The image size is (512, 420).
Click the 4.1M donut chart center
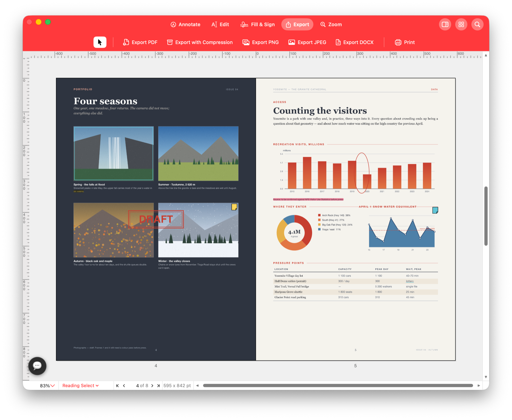pos(294,233)
